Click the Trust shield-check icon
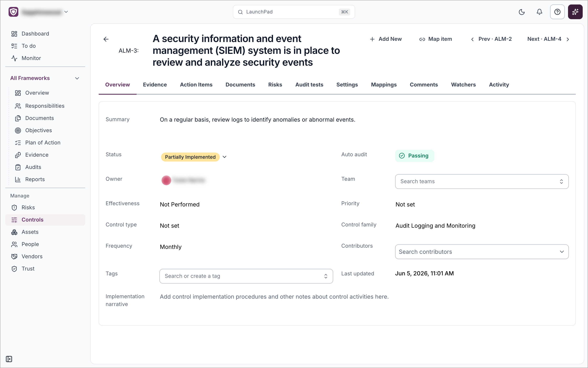The image size is (588, 368). [x=14, y=269]
